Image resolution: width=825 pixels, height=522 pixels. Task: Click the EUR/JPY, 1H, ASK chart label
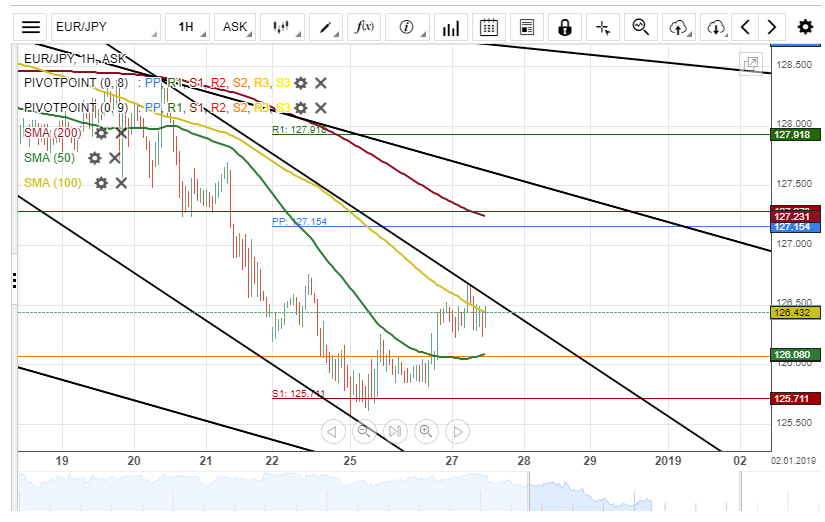[x=75, y=58]
